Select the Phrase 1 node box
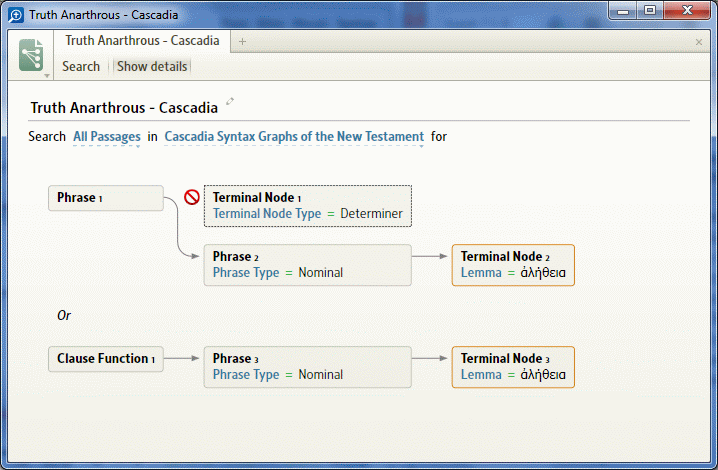718x470 pixels. click(x=106, y=198)
